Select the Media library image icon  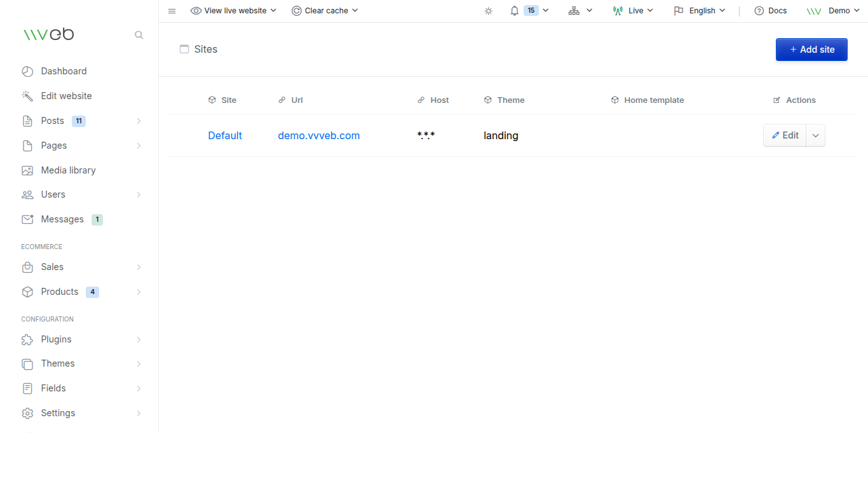27,170
